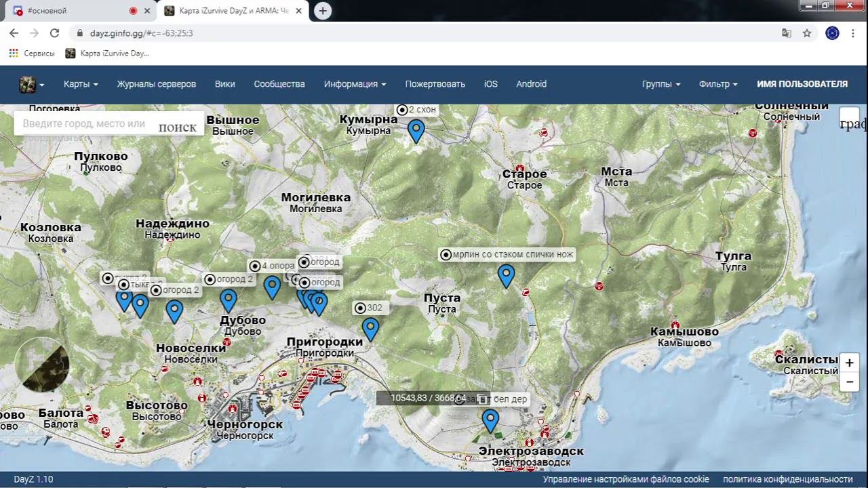Click the 2 схон marker label
This screenshot has width=868, height=488.
tap(416, 110)
